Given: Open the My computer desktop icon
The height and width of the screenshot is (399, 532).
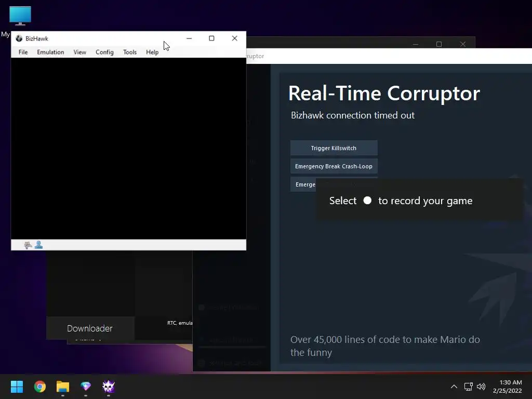Looking at the screenshot, I should [20, 16].
